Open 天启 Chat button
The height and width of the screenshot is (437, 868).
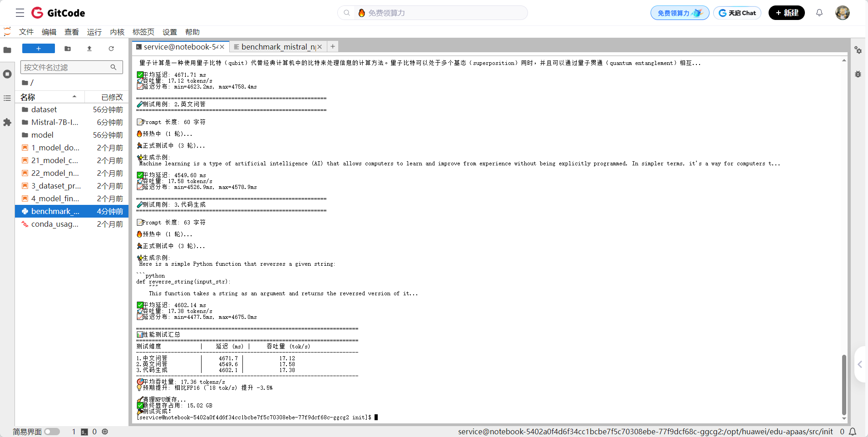tap(737, 13)
